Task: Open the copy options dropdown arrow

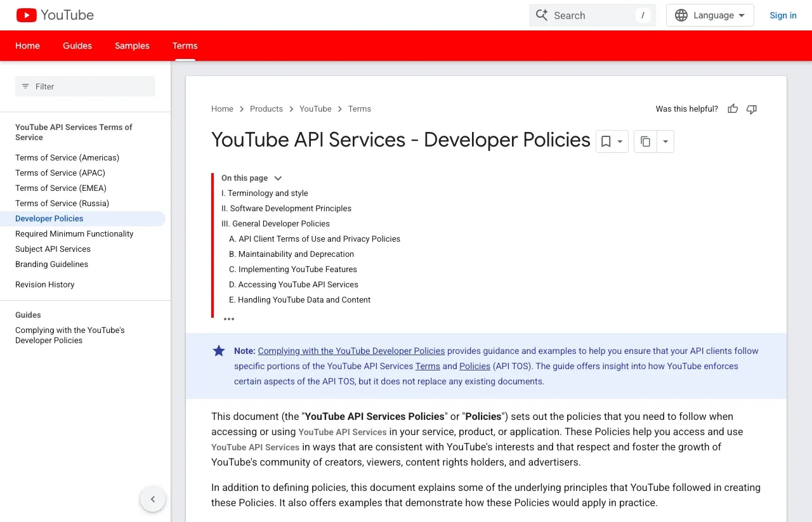Action: pos(665,141)
